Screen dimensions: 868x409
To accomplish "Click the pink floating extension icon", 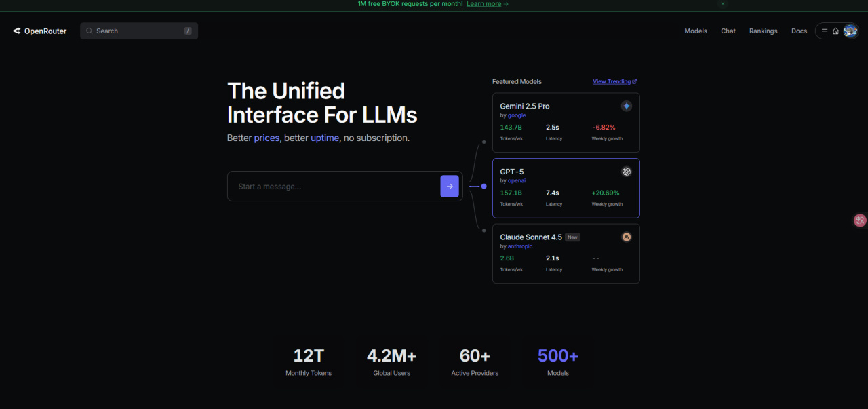I will click(x=860, y=220).
